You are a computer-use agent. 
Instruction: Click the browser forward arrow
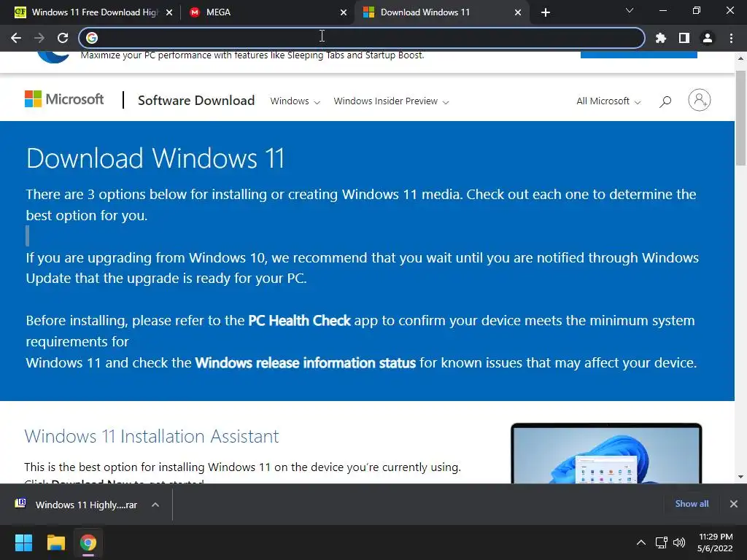click(39, 38)
